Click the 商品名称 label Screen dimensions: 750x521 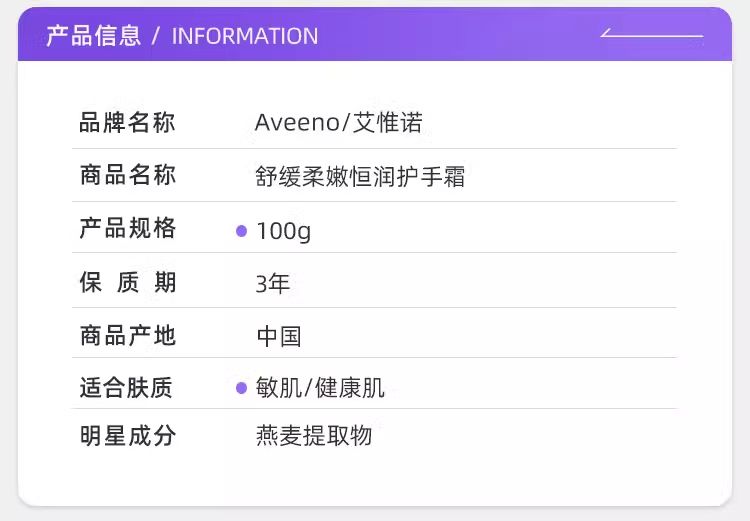click(x=127, y=176)
